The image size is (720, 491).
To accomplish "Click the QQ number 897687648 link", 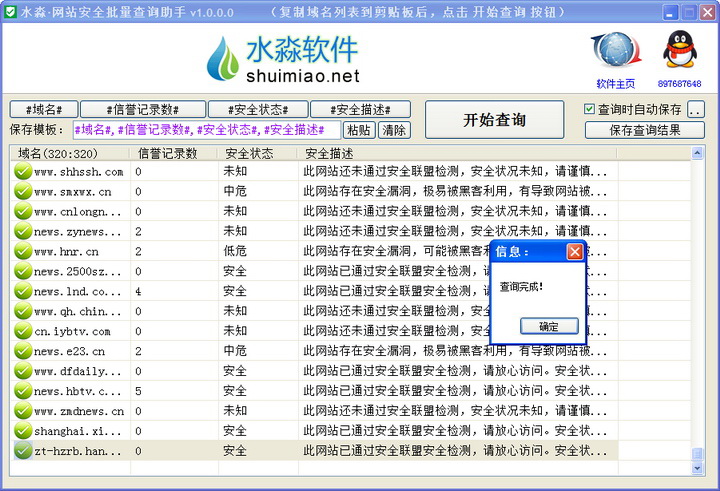I will point(680,84).
